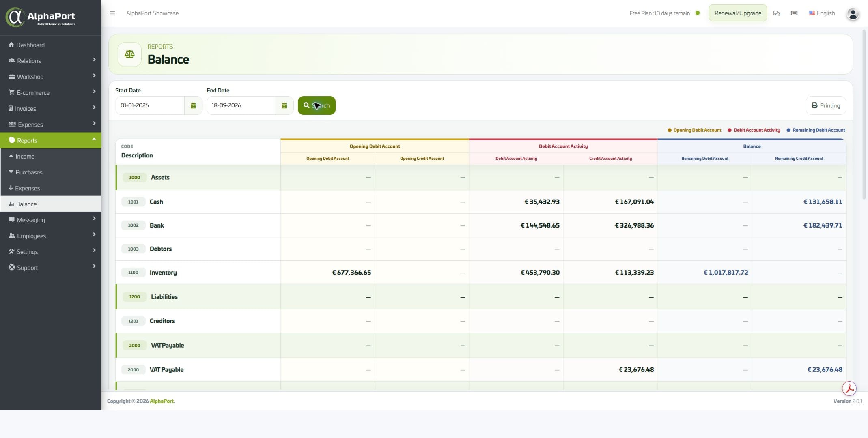Image resolution: width=868 pixels, height=438 pixels.
Task: Click the AlphaPort logo
Action: tap(41, 17)
